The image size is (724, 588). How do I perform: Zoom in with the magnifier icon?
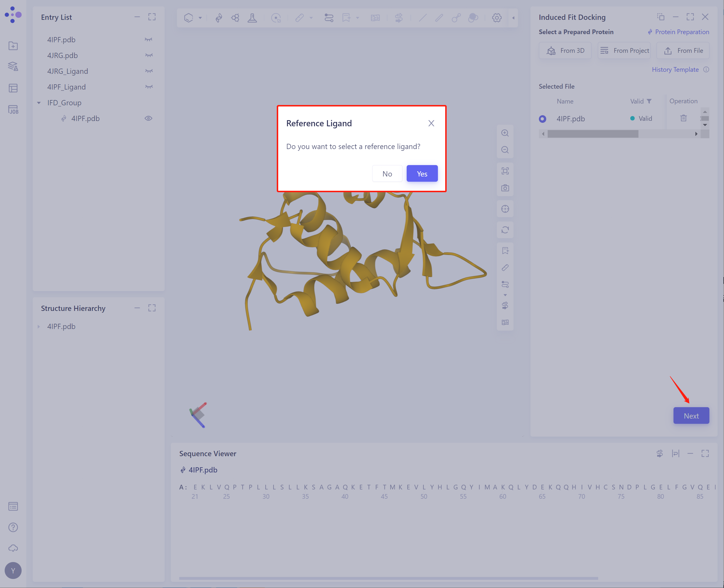[x=505, y=133]
